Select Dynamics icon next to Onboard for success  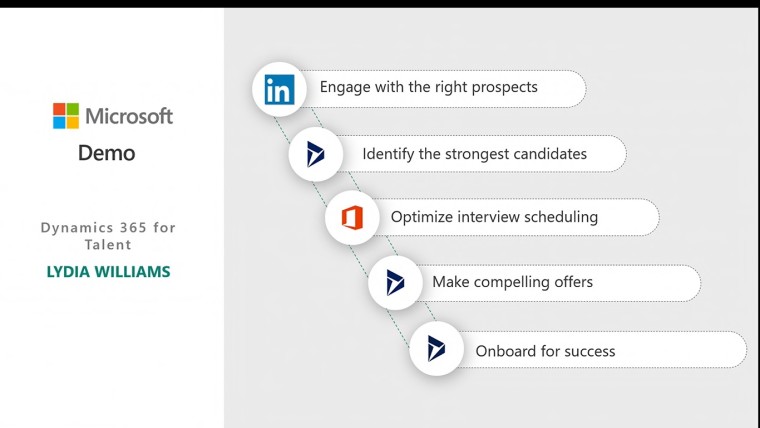tap(436, 349)
